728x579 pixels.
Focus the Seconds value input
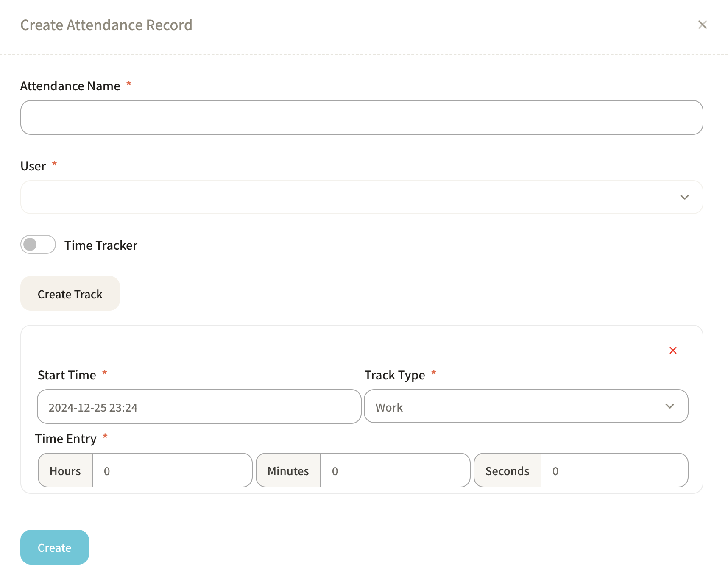614,470
